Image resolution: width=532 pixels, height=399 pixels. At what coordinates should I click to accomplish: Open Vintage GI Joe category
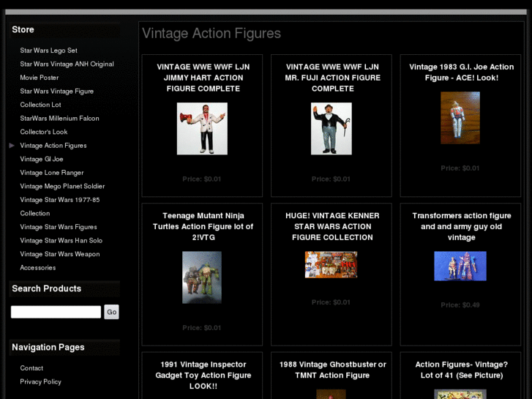[x=42, y=159]
